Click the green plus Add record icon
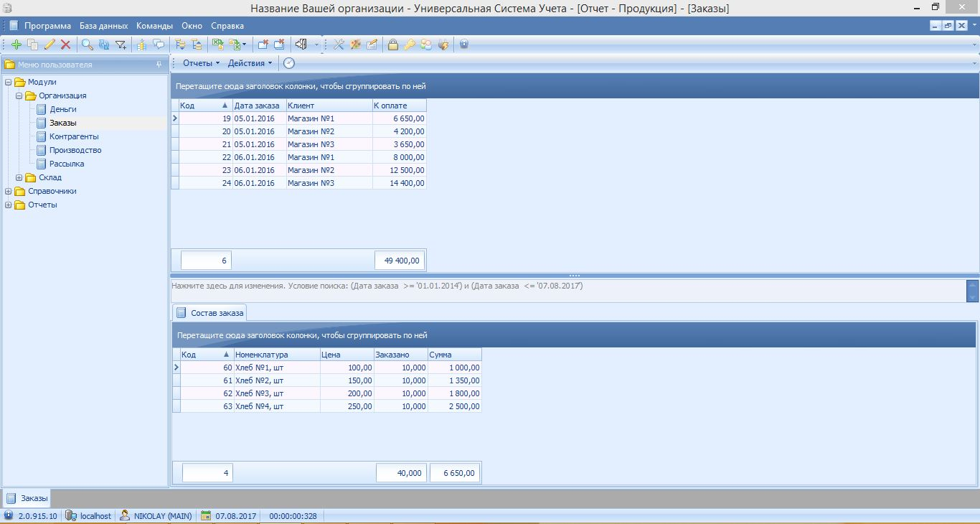The image size is (980, 524). (17, 45)
